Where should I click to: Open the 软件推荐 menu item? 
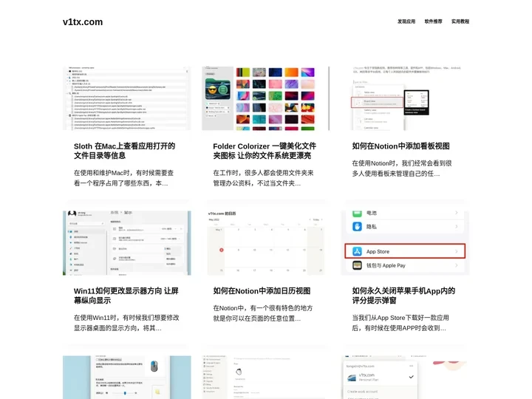point(433,21)
